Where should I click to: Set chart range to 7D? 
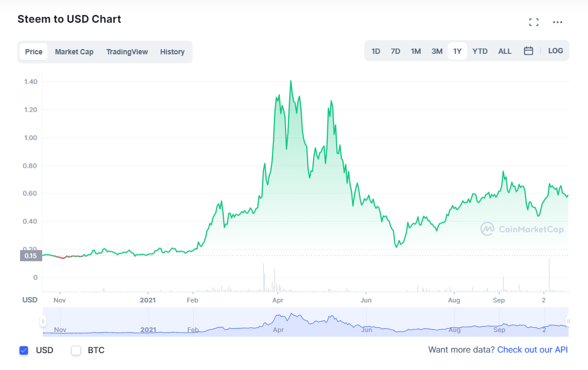point(395,51)
